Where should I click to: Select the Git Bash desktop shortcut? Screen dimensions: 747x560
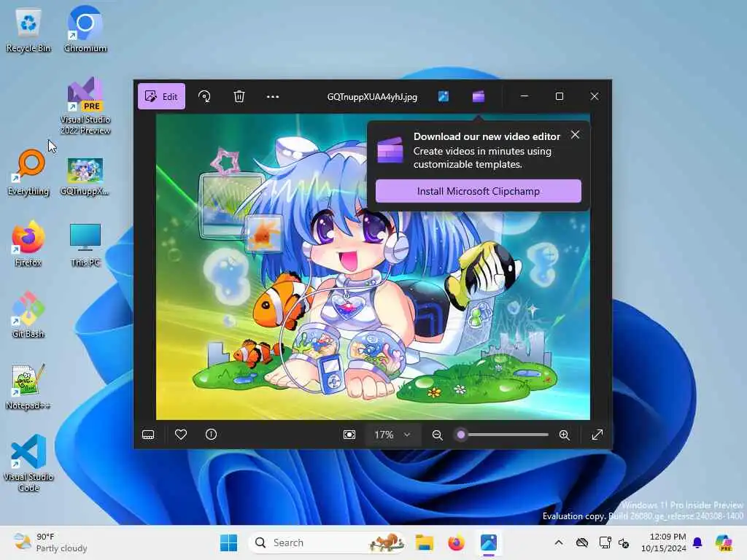tap(28, 315)
